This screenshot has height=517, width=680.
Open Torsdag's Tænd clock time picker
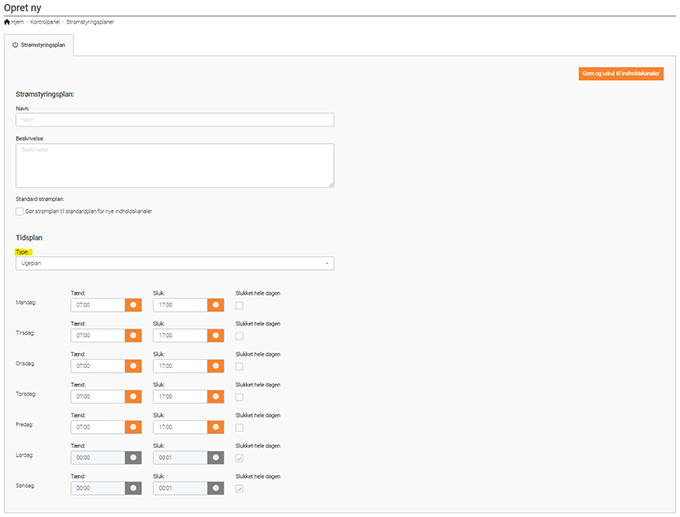[x=133, y=396]
